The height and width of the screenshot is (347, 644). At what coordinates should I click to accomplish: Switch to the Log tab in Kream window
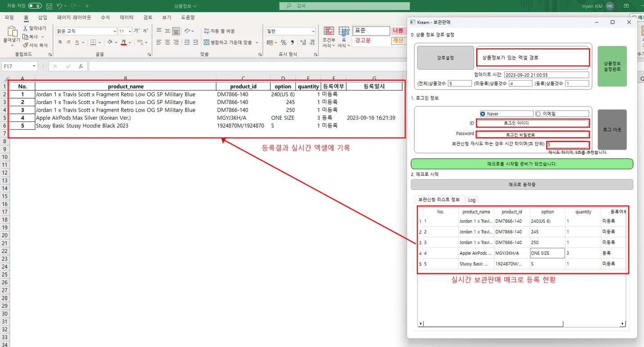(472, 200)
